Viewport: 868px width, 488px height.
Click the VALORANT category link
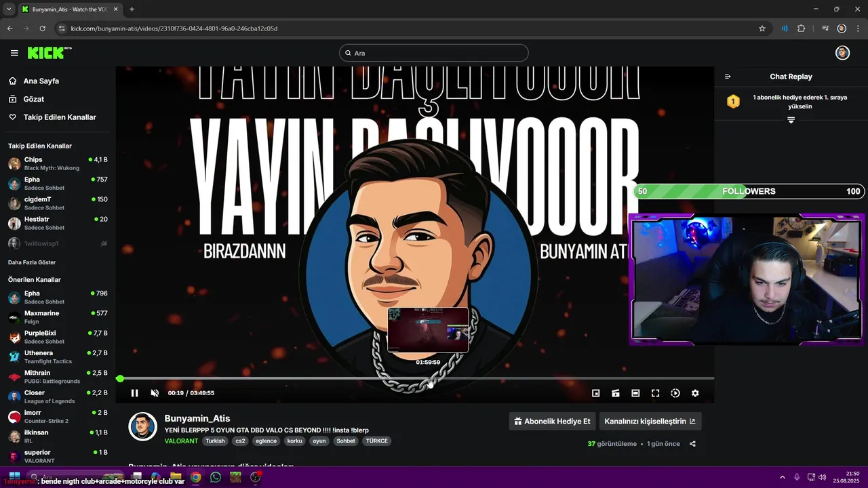[181, 441]
